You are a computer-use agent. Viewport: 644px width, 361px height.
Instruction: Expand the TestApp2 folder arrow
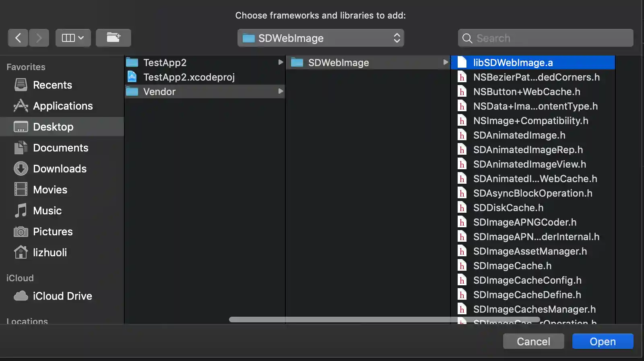(281, 62)
